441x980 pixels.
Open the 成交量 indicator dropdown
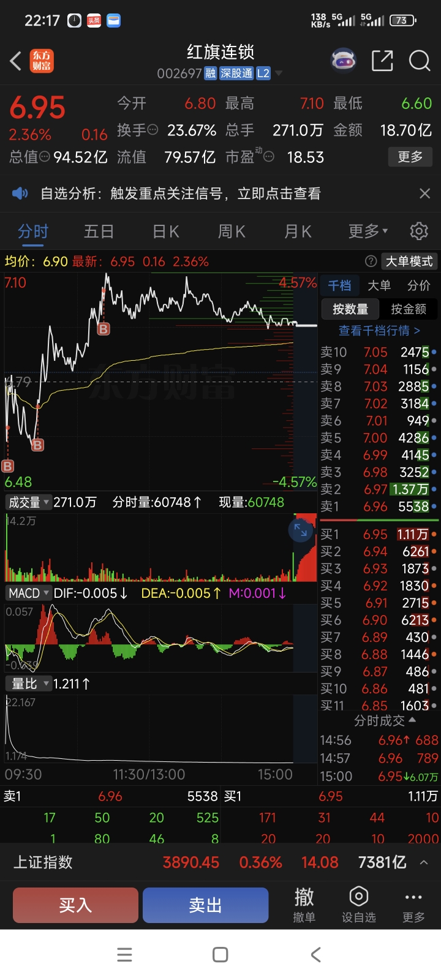click(x=28, y=502)
